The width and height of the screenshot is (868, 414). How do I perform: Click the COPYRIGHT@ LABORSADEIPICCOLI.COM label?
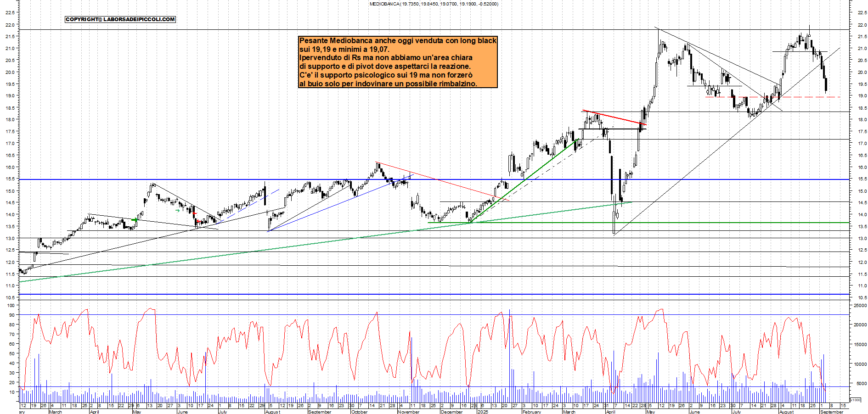coord(120,19)
